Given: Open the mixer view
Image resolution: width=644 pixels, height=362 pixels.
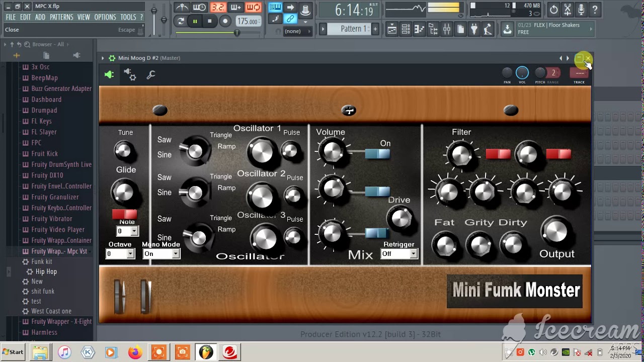Looking at the screenshot, I should 447,30.
